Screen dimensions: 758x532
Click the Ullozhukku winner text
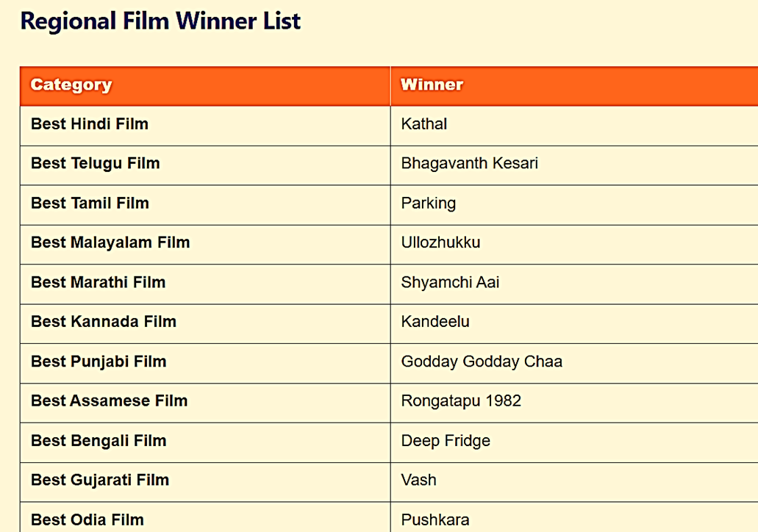(x=441, y=242)
